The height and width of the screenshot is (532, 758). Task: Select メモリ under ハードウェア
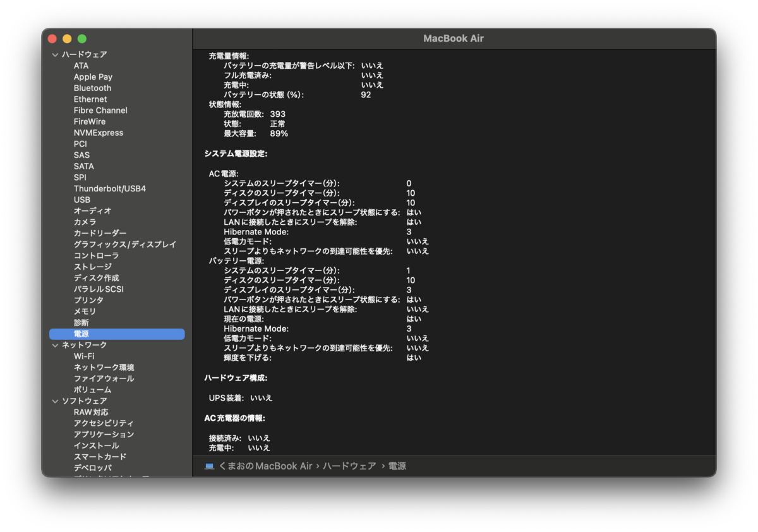tap(83, 311)
